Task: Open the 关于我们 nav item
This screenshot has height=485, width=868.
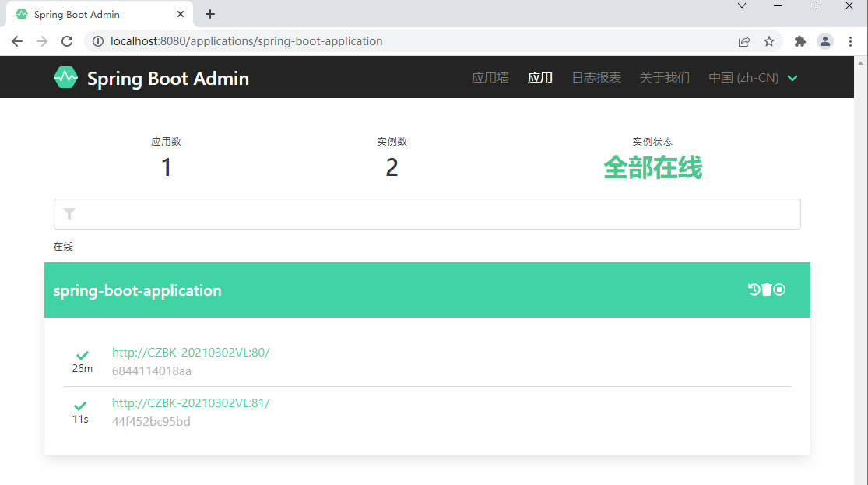Action: click(x=664, y=78)
